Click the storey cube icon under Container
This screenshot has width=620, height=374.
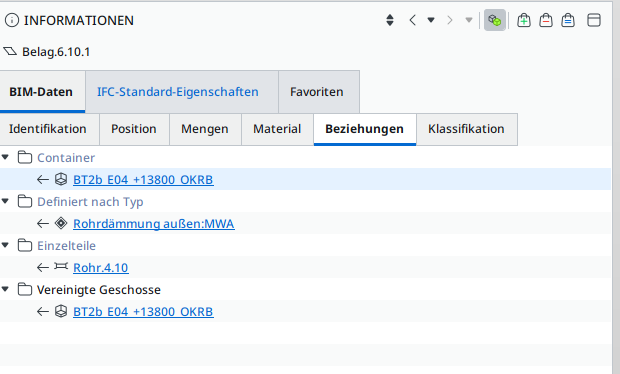61,179
